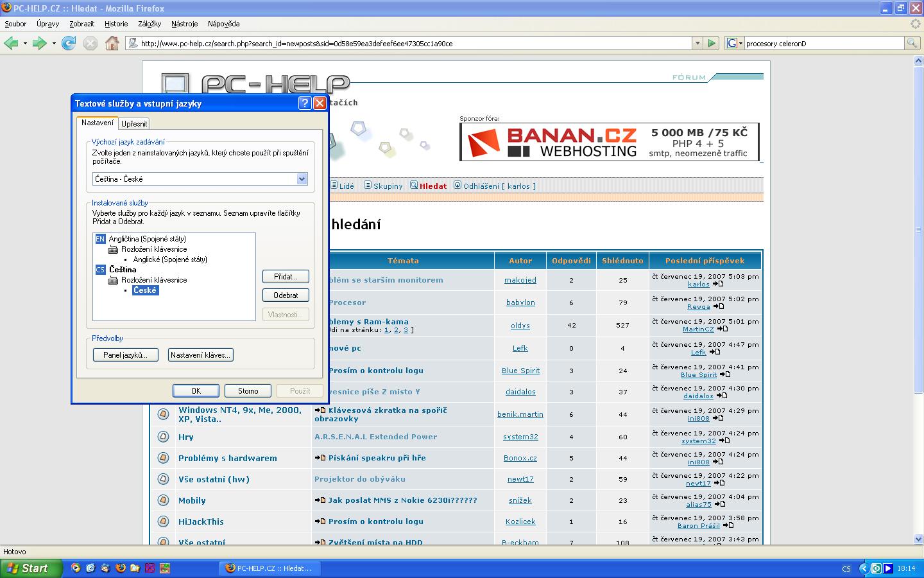Click the green Go arrow beside URL bar
The image size is (924, 578).
pyautogui.click(x=712, y=44)
